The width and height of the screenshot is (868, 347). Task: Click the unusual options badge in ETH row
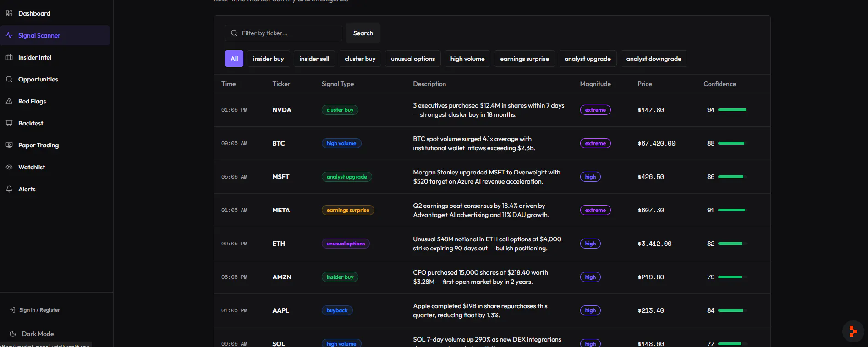[x=346, y=244]
